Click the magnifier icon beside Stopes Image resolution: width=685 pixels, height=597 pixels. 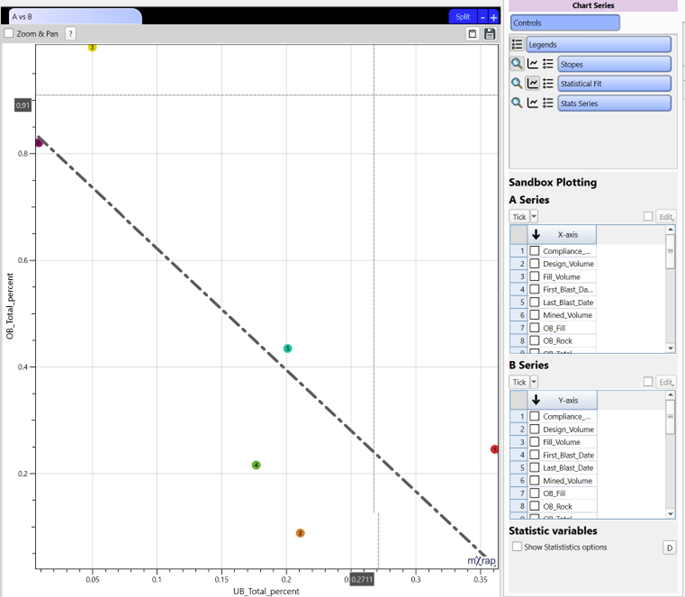517,64
